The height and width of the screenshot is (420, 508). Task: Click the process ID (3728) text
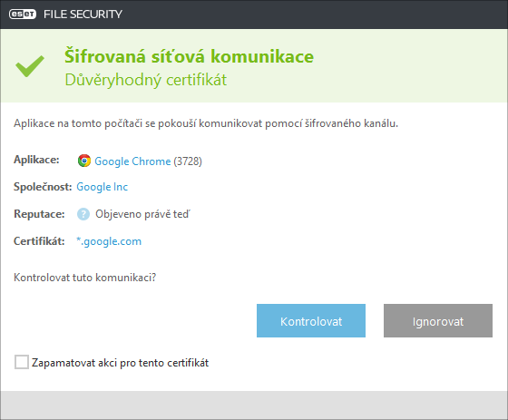188,161
